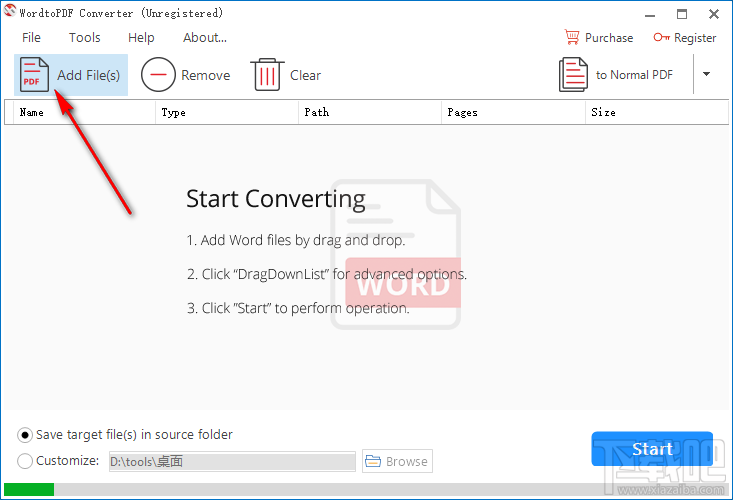Screen dimensions: 733x500
Task: Click the Clear label
Action: [x=305, y=75]
